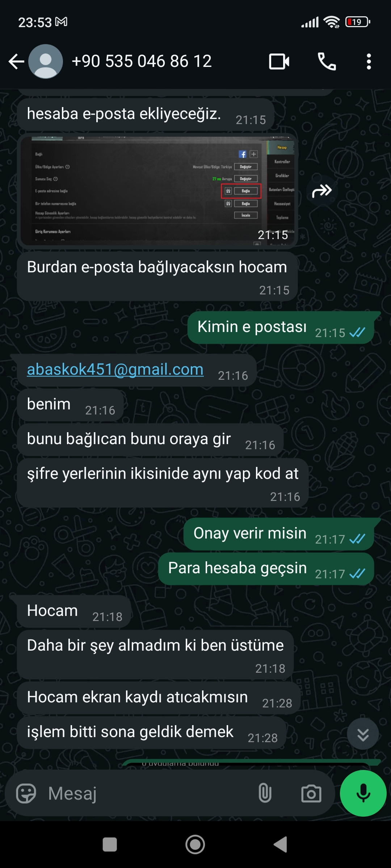The height and width of the screenshot is (868, 391).
Task: Open contact info via phone number title
Action: (142, 61)
